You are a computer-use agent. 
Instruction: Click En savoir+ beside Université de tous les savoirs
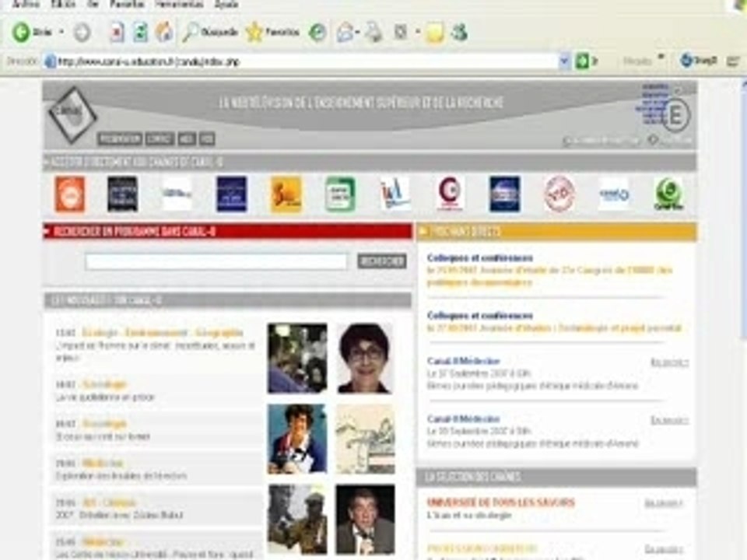664,503
